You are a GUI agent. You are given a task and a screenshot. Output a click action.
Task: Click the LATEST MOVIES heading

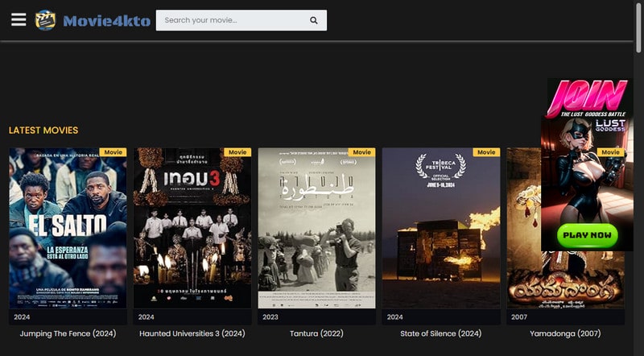[x=43, y=130]
